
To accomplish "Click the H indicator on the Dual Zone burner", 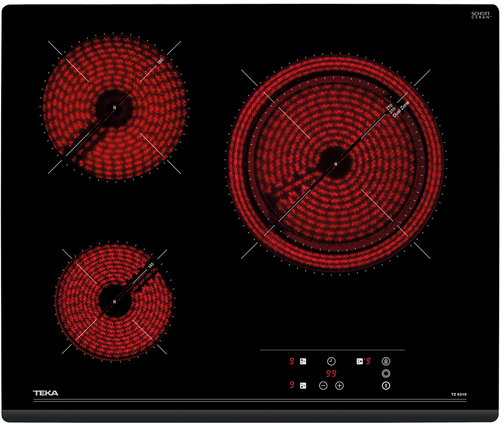I will 335,164.
